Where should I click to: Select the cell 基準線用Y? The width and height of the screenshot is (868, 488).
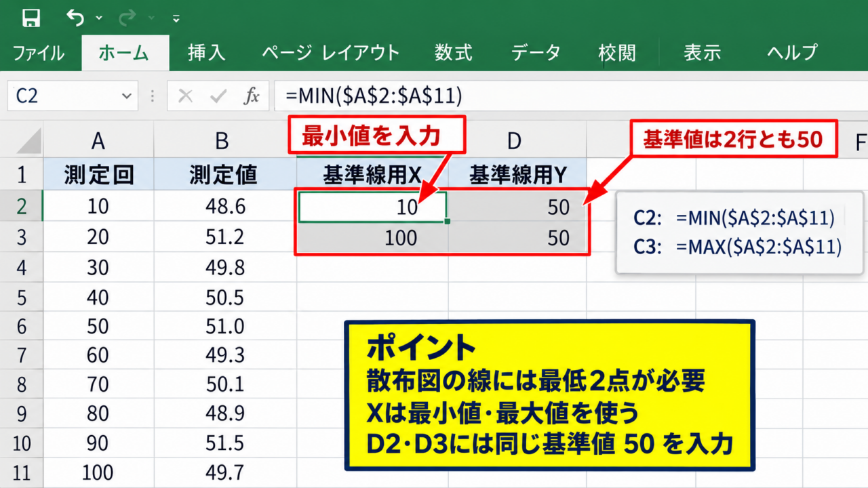pos(517,176)
